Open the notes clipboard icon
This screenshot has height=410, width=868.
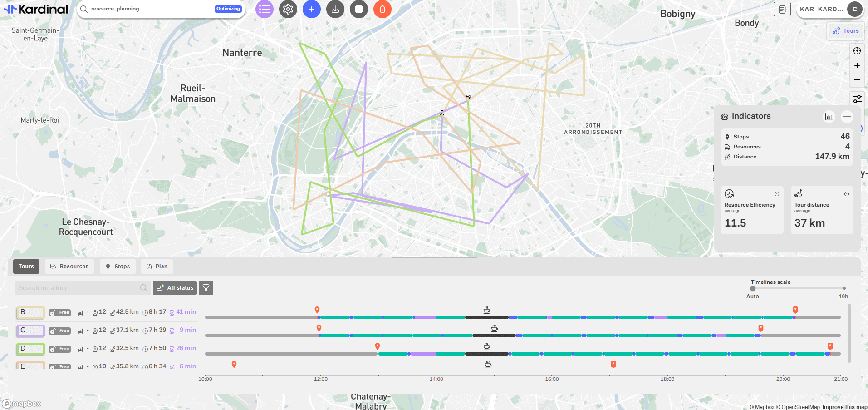pos(782,9)
